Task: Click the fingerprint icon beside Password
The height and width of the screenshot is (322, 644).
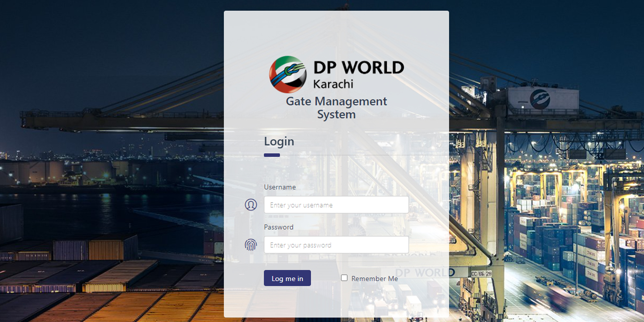Action: tap(251, 245)
